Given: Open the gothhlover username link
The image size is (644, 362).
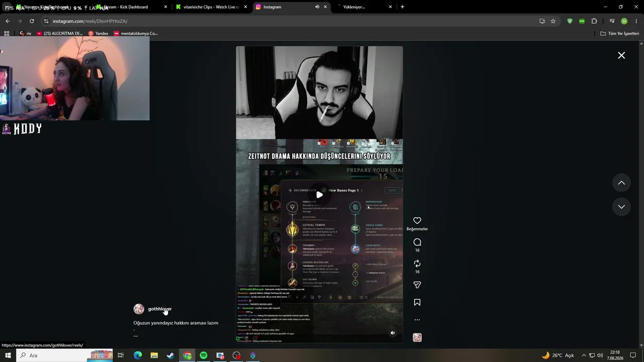Looking at the screenshot, I should 160,309.
